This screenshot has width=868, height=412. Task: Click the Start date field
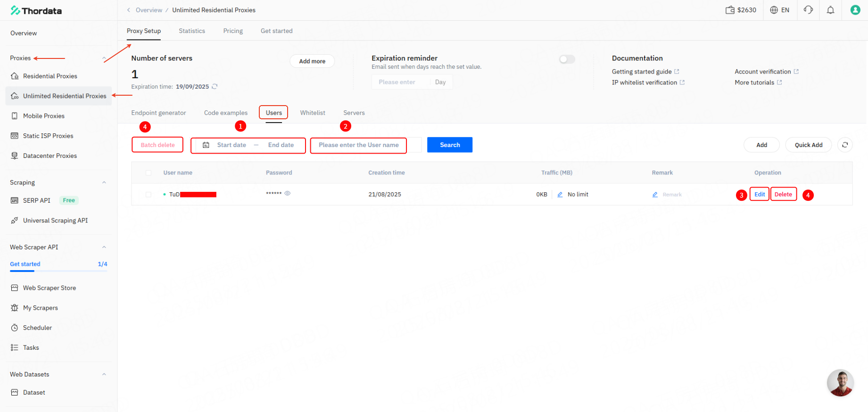click(231, 145)
